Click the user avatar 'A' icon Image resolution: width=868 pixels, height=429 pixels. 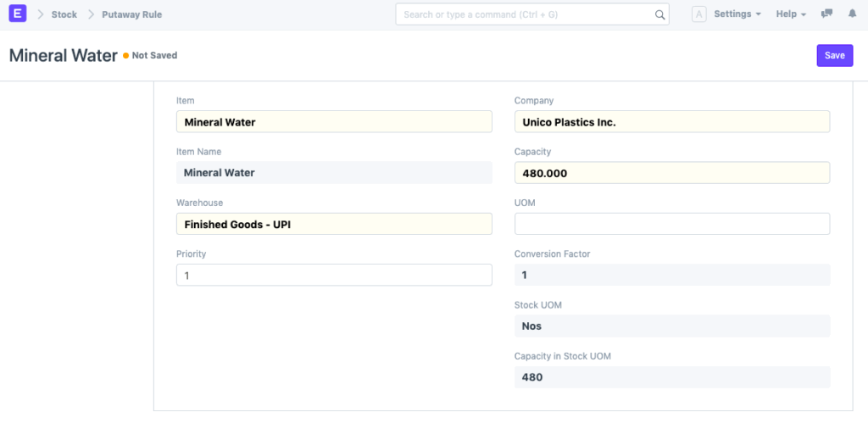tap(698, 14)
